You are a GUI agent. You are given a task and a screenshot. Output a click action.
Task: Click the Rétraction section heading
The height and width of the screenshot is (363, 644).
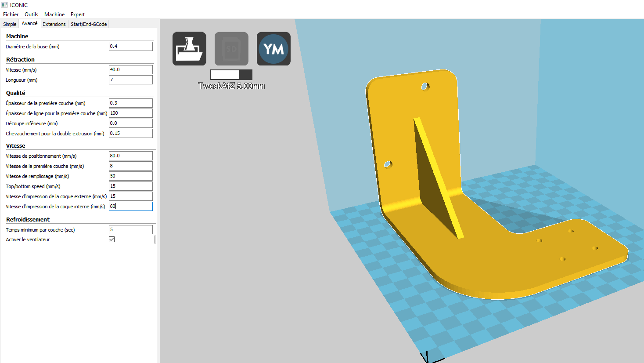click(20, 59)
